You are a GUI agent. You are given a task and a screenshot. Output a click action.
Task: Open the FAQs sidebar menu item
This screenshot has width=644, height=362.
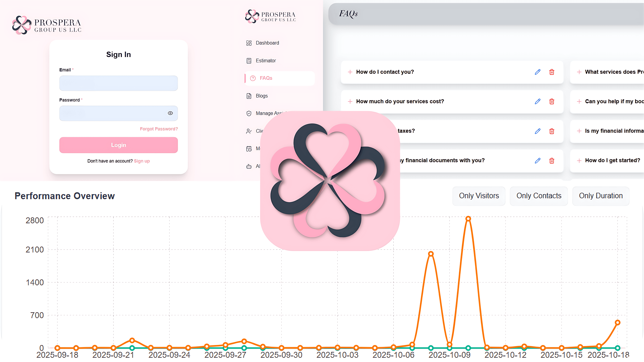click(x=266, y=78)
